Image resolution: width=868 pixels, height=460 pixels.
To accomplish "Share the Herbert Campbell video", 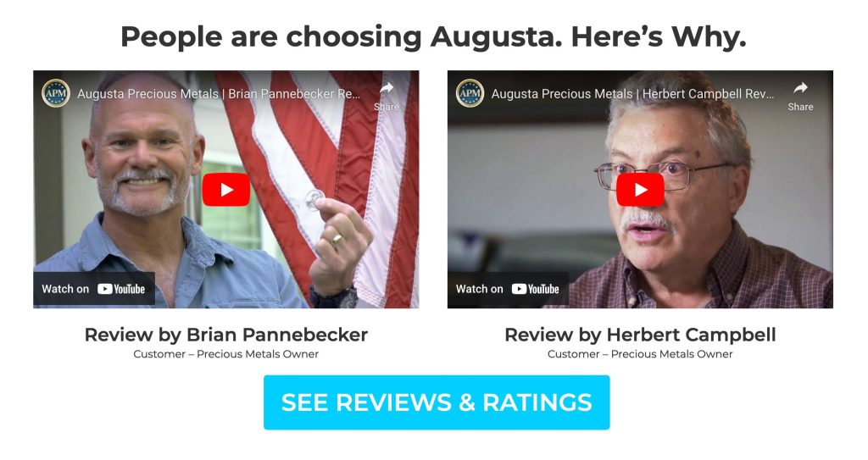I will 800,96.
